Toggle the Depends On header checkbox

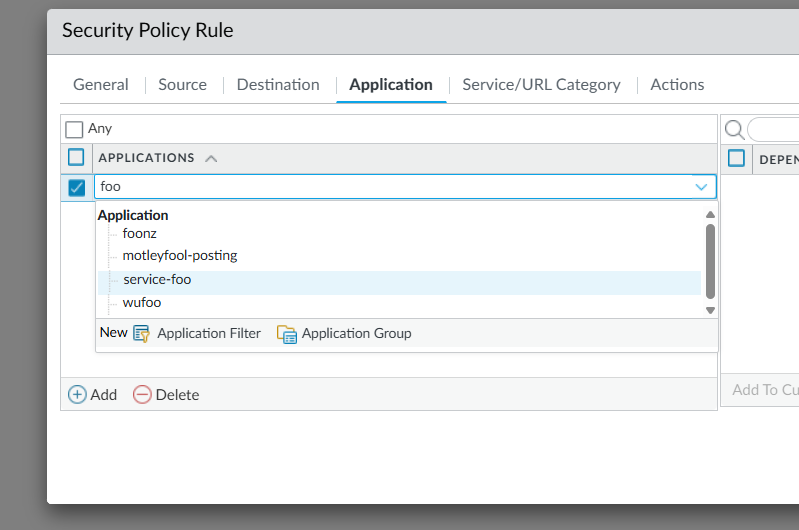click(737, 157)
